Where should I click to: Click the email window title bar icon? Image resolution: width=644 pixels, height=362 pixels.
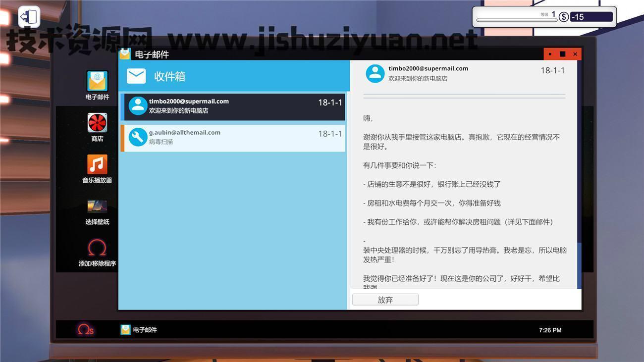tap(125, 53)
